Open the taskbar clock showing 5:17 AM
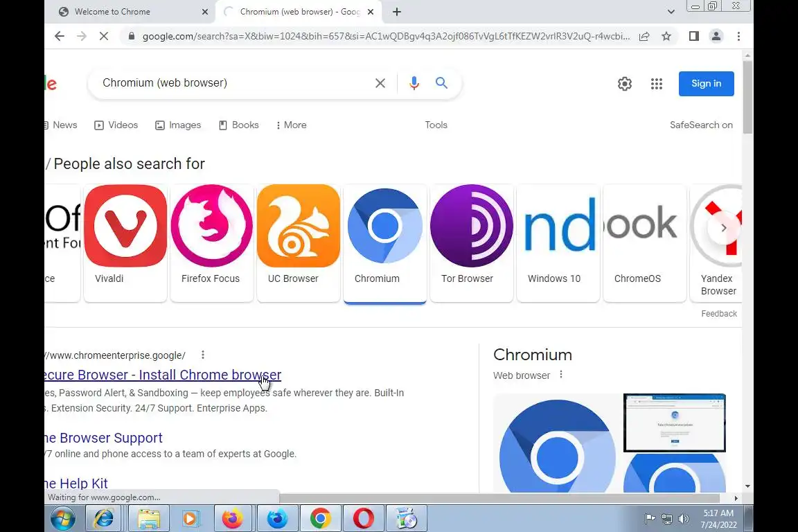The image size is (798, 532). pyautogui.click(x=718, y=519)
